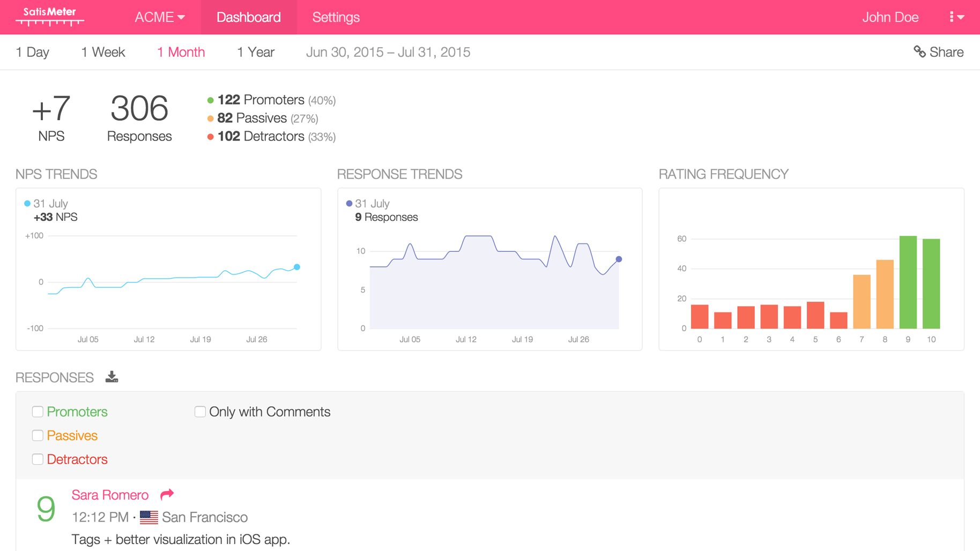Image resolution: width=980 pixels, height=551 pixels.
Task: Click the US flag beside San Francisco
Action: tap(149, 517)
